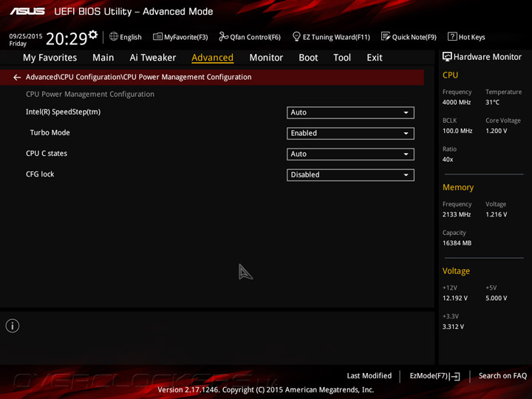This screenshot has height=399, width=532.
Task: Click the CPU C states label
Action: pyautogui.click(x=47, y=154)
